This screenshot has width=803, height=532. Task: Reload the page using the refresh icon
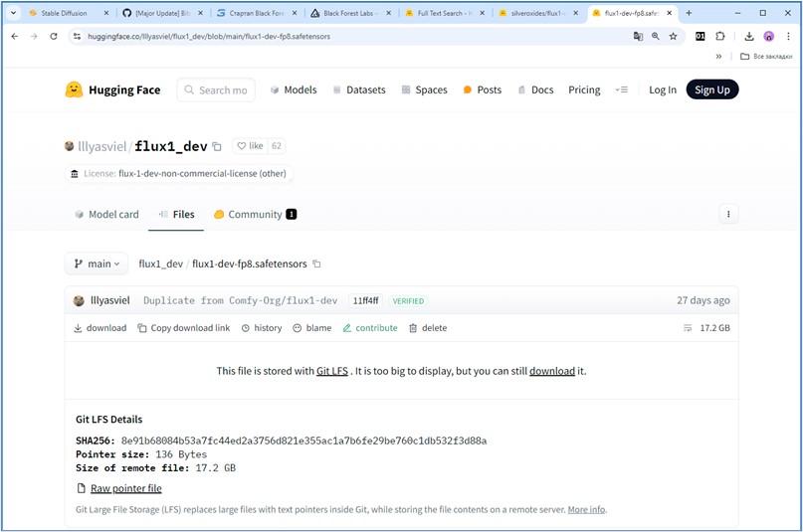tap(54, 36)
